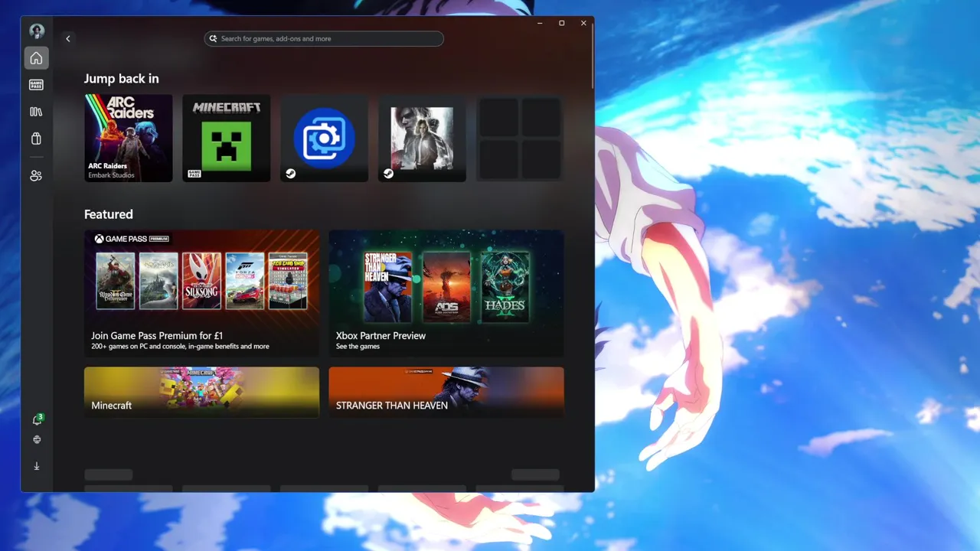The width and height of the screenshot is (980, 551).
Task: Click the Game Pass Premium logo
Action: click(x=132, y=239)
